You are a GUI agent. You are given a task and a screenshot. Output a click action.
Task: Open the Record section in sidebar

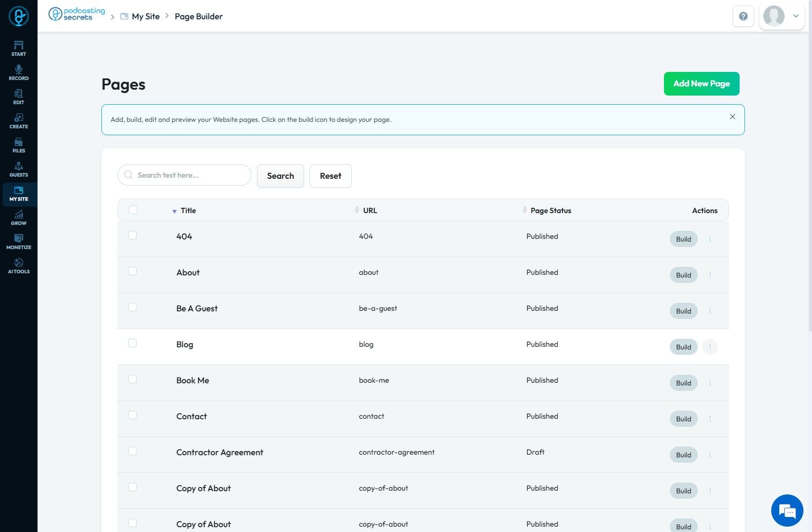pyautogui.click(x=19, y=72)
